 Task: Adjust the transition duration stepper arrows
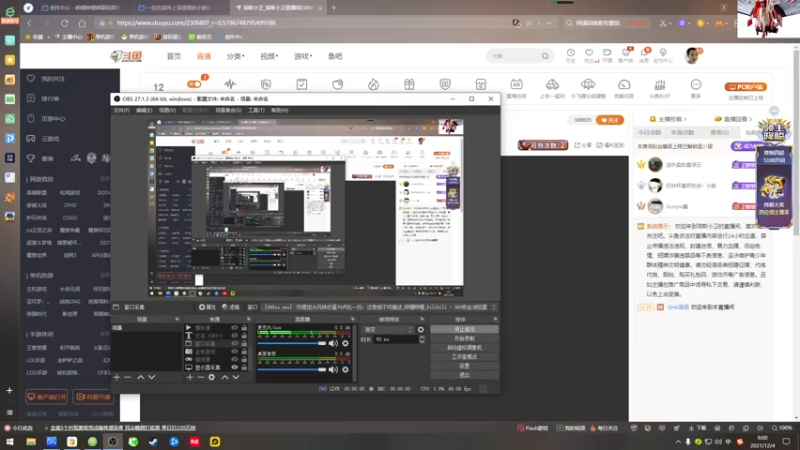tap(422, 339)
